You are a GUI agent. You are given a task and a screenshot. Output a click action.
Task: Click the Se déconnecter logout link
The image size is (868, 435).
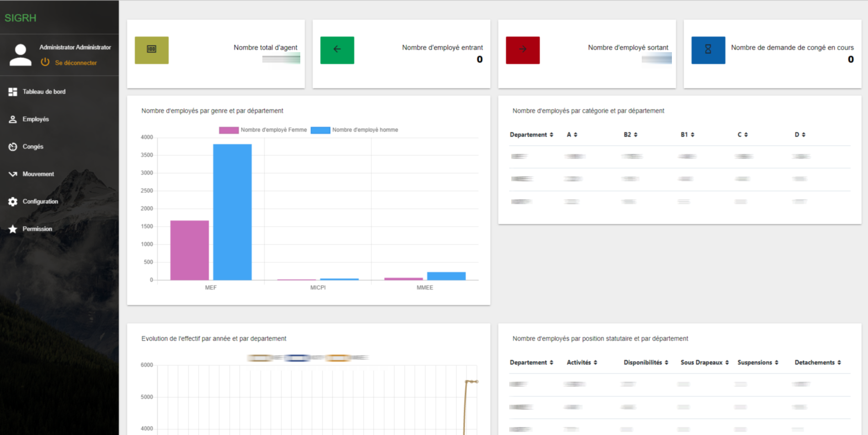pyautogui.click(x=76, y=63)
